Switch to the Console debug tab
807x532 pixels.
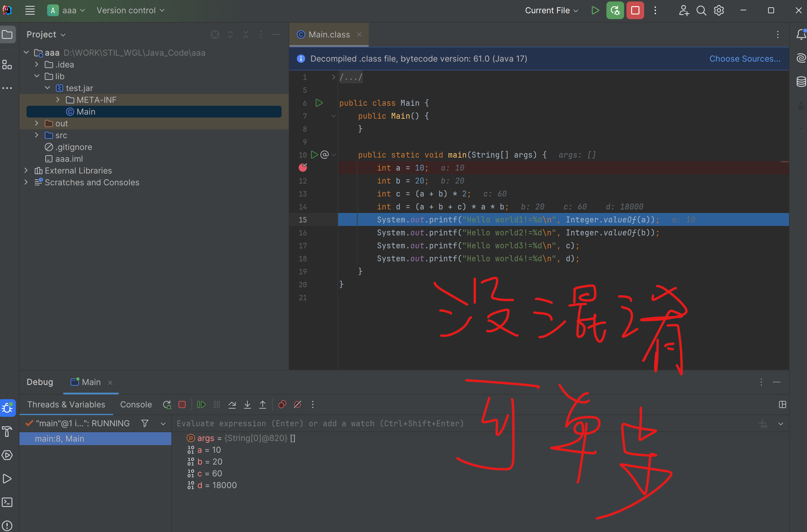click(x=136, y=404)
